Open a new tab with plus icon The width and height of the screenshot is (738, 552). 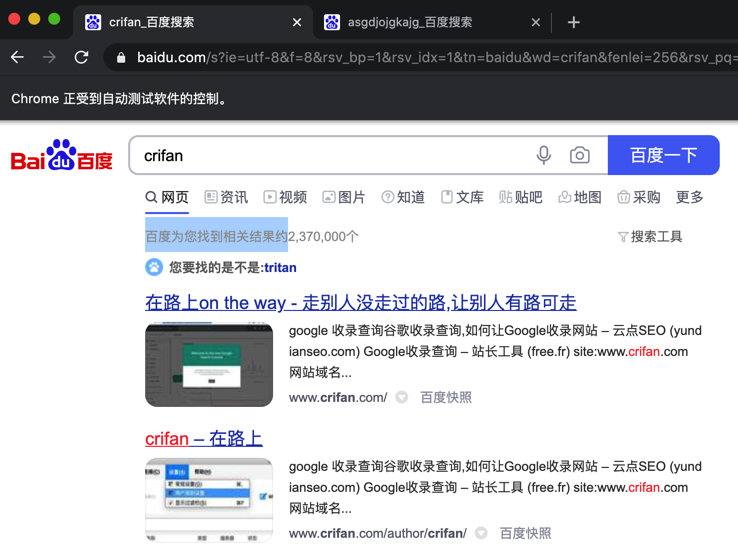click(x=573, y=22)
